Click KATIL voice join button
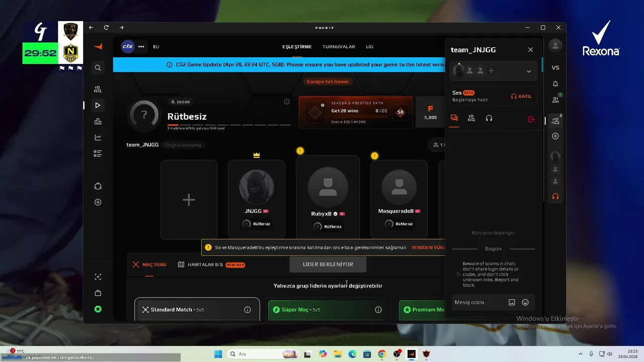Image resolution: width=644 pixels, height=362 pixels. point(521,96)
